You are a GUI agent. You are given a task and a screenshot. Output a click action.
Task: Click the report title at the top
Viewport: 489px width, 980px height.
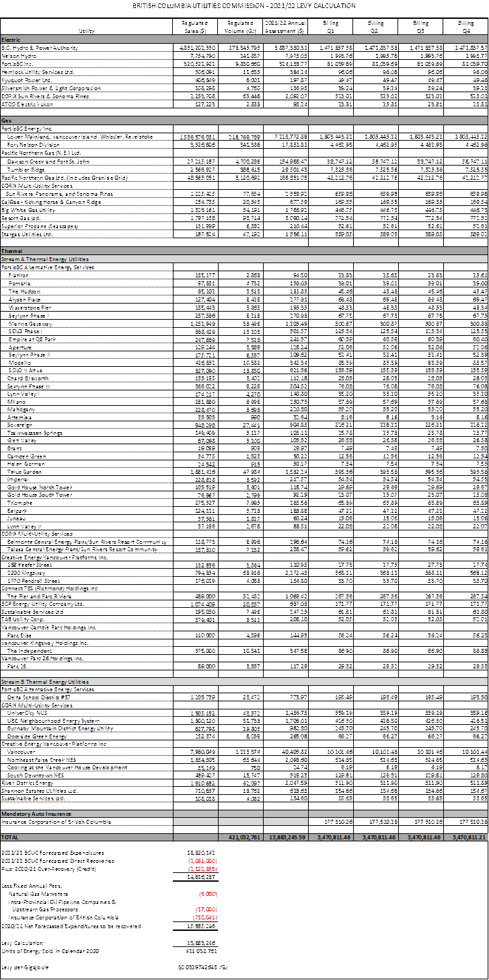[244, 5]
